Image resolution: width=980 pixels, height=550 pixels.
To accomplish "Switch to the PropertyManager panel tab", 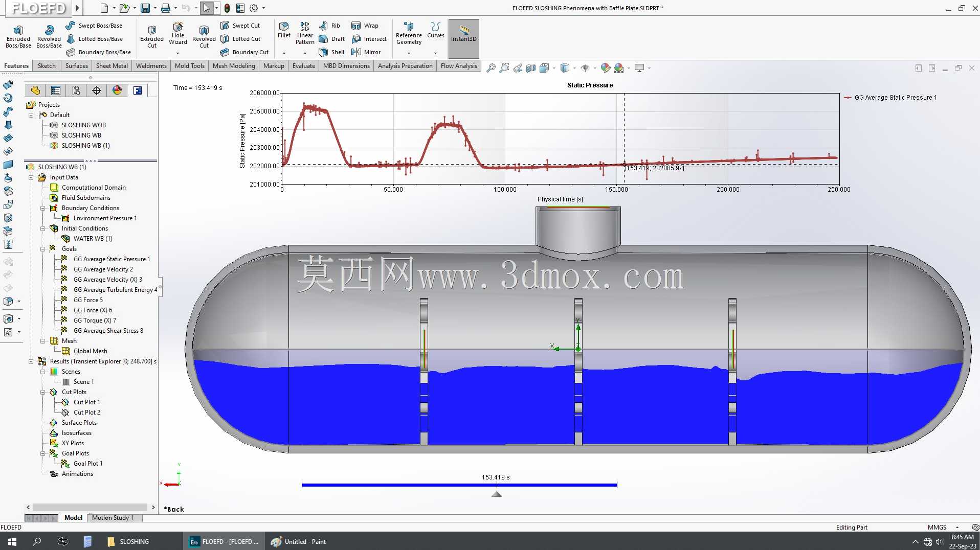I will [x=56, y=90].
